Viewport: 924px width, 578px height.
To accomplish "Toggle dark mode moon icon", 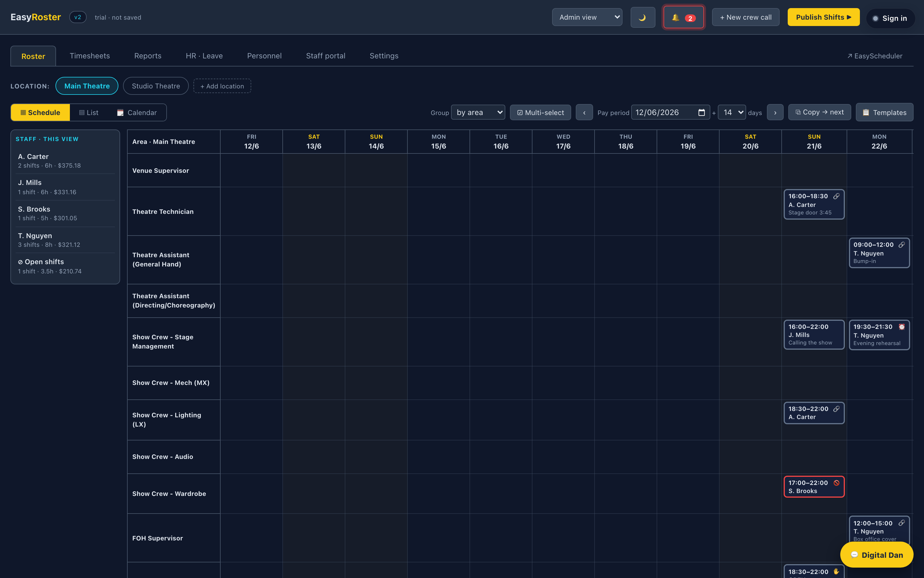I will (x=642, y=18).
